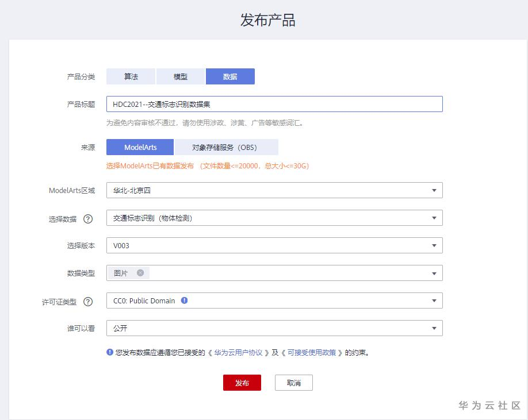Open the ModelArts区域 region dropdown
528x420 pixels.
pos(435,190)
